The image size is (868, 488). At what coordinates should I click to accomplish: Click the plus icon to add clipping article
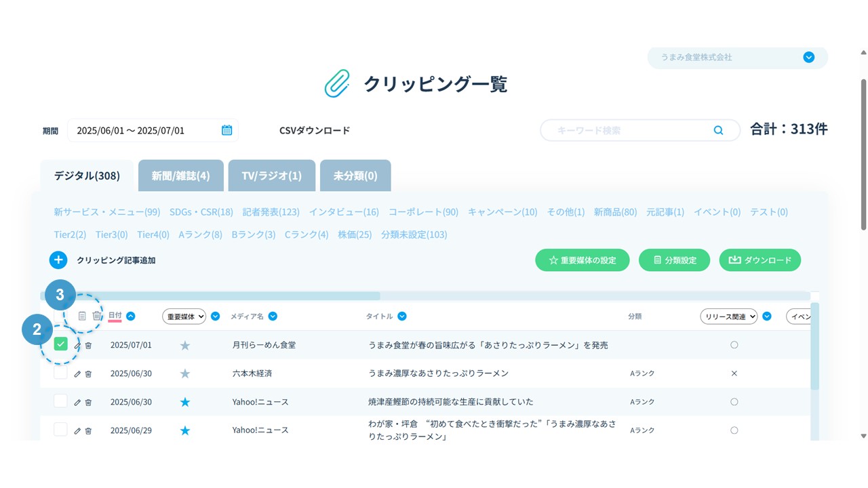click(x=58, y=260)
